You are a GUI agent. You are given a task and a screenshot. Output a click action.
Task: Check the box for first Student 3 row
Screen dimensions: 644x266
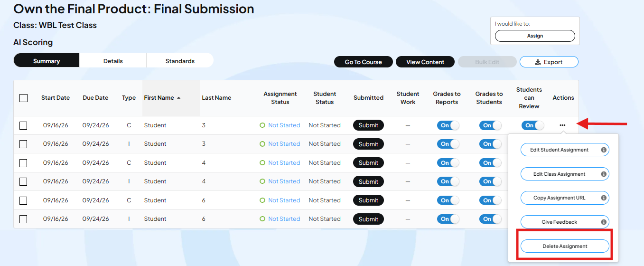pos(23,125)
